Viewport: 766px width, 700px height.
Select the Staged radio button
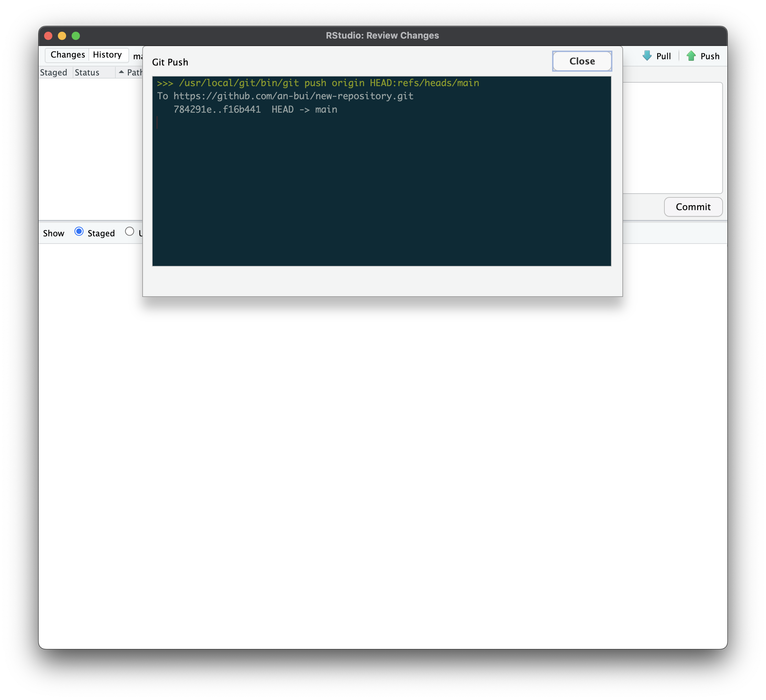[x=79, y=231]
